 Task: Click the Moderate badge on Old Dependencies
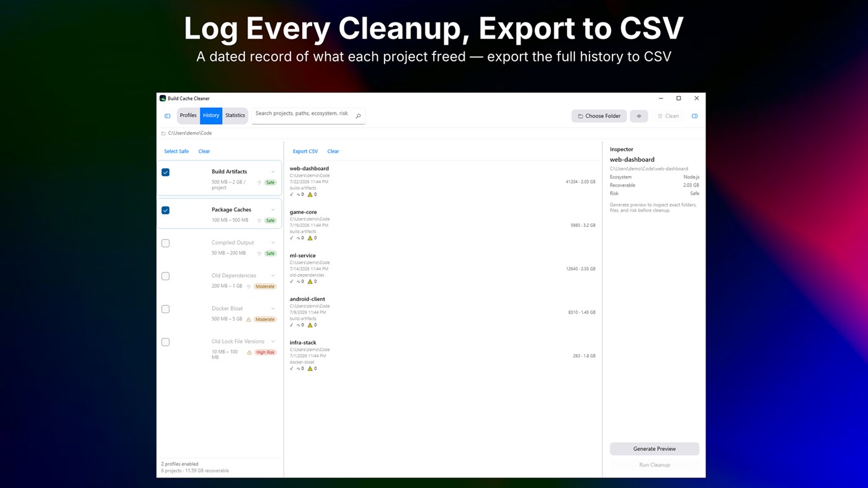click(x=265, y=286)
